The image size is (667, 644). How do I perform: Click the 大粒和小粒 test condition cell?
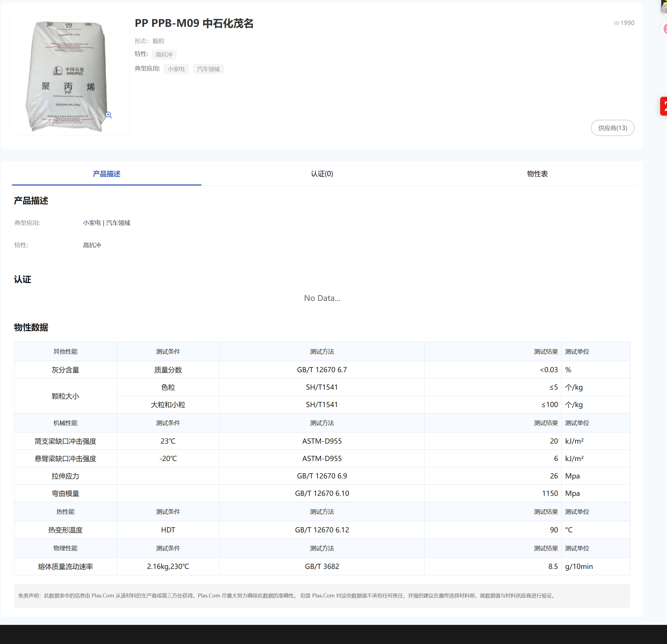168,404
